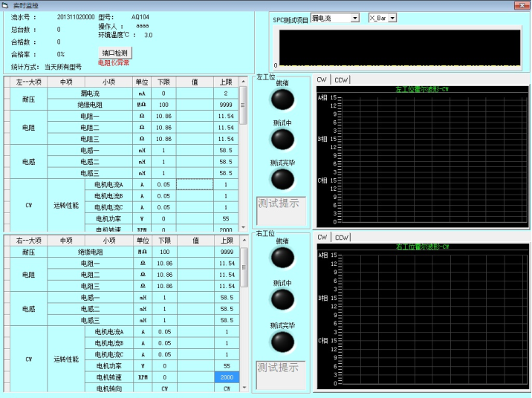The height and width of the screenshot is (398, 532).
Task: Click the left station 就绪 indicator light
Action: 282,99
